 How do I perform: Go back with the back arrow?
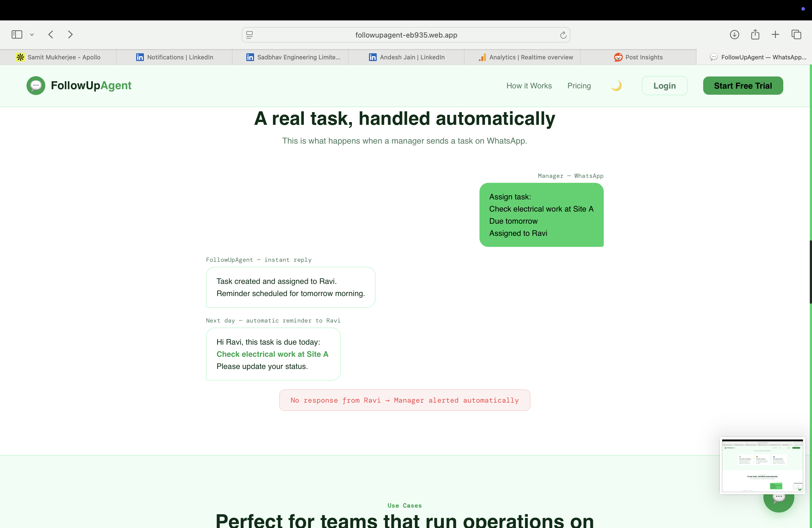pyautogui.click(x=51, y=35)
